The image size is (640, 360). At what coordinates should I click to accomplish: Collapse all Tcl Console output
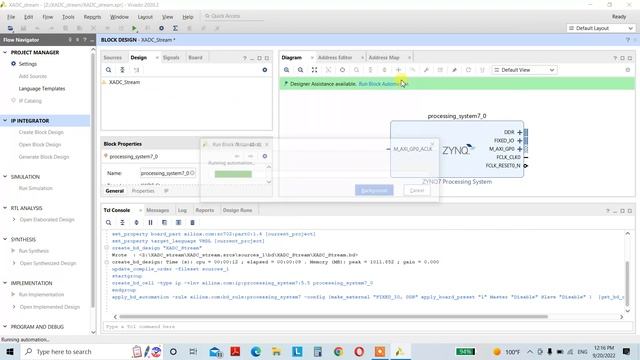tap(122, 222)
